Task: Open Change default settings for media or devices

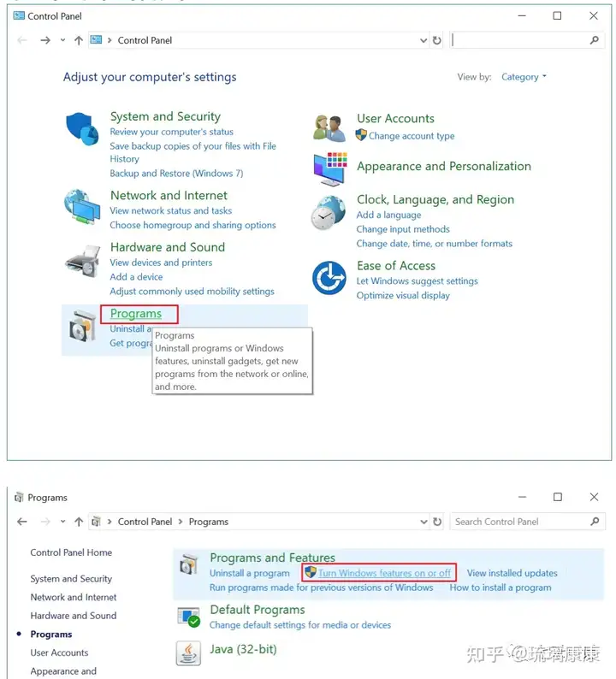Action: coord(300,625)
